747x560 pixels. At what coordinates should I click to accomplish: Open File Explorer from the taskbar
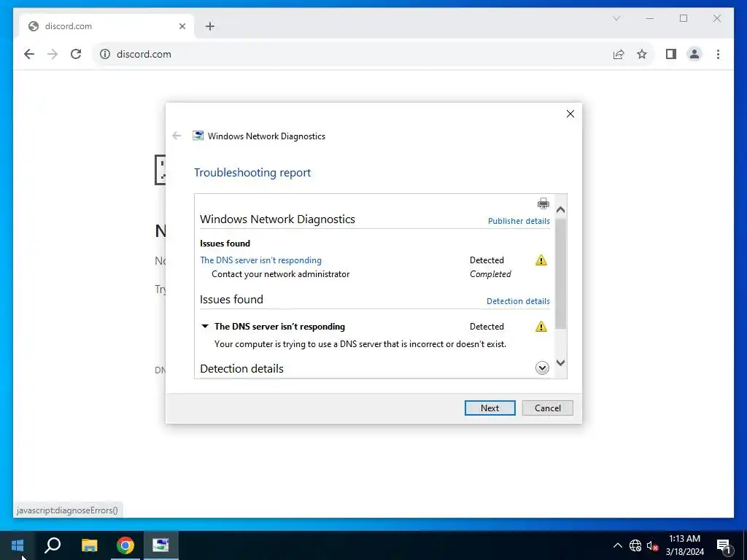click(89, 545)
